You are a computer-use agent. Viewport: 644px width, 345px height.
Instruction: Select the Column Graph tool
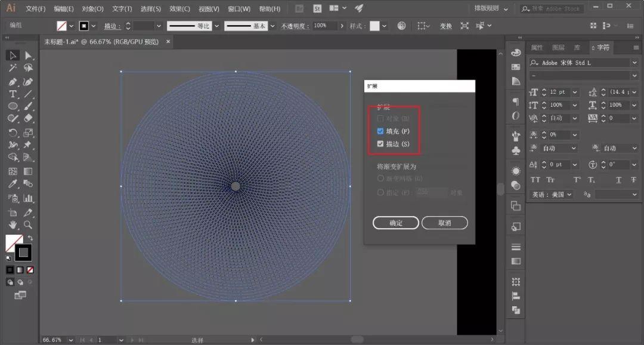click(28, 198)
